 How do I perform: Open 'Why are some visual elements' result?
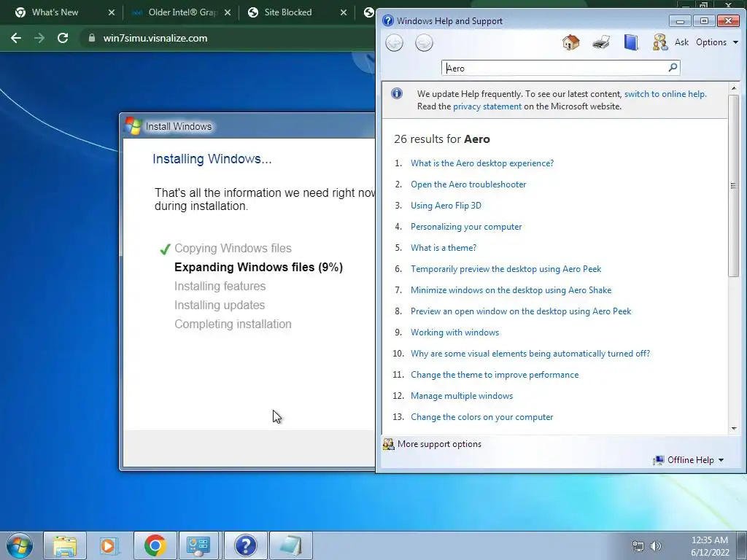(x=530, y=354)
